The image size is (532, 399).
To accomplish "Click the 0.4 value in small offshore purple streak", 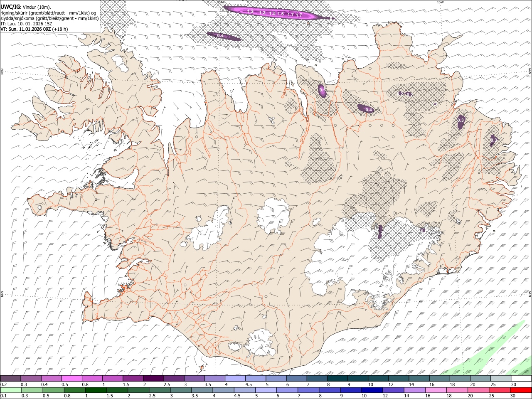I will (x=220, y=36).
